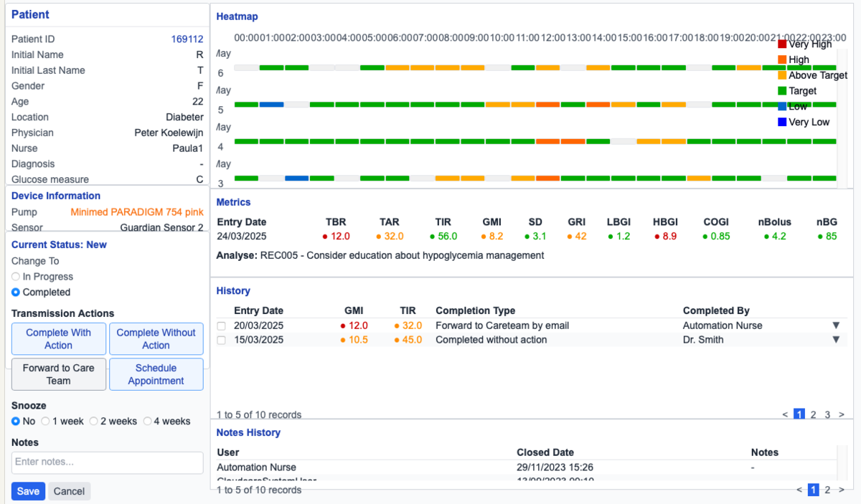Expand the 20/03/2025 history row arrow

point(835,325)
